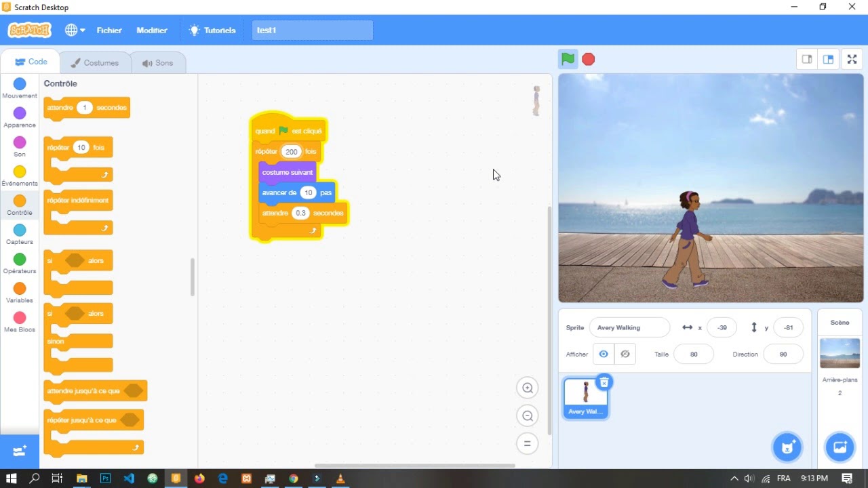Open the Tutoriels link

coord(212,30)
